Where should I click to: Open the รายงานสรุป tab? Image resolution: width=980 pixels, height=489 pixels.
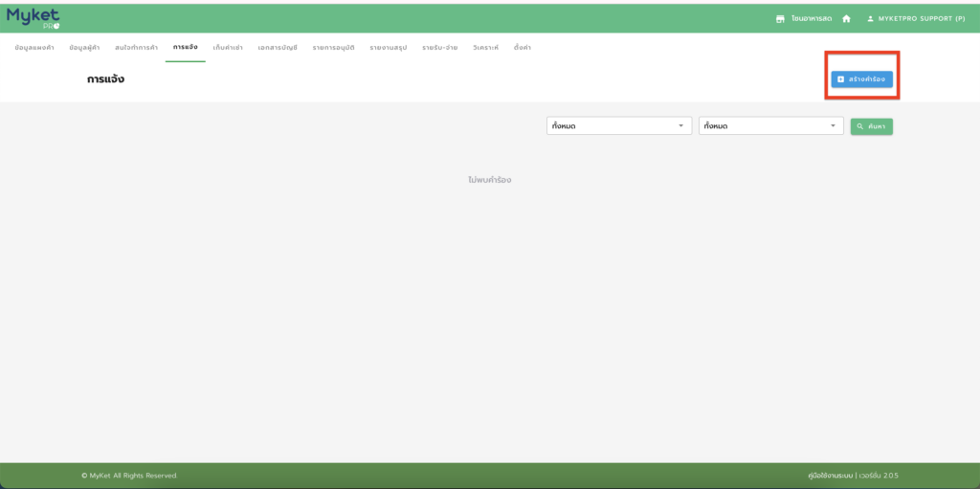(x=389, y=48)
